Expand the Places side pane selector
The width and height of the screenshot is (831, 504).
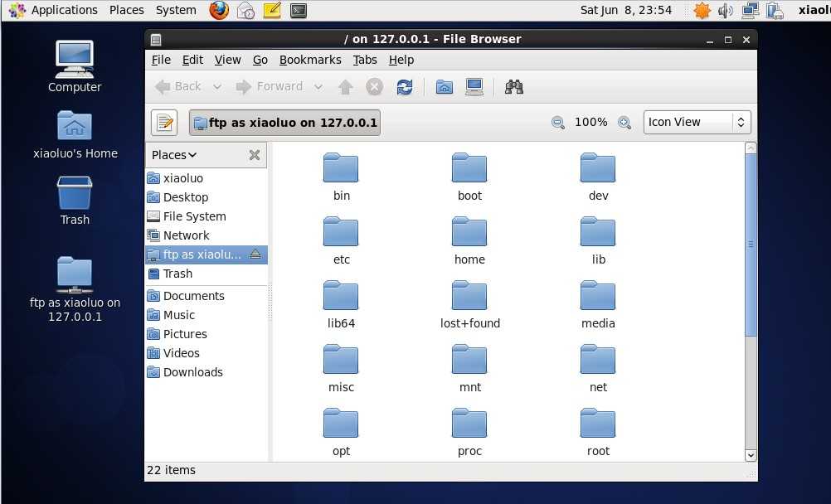(x=174, y=155)
